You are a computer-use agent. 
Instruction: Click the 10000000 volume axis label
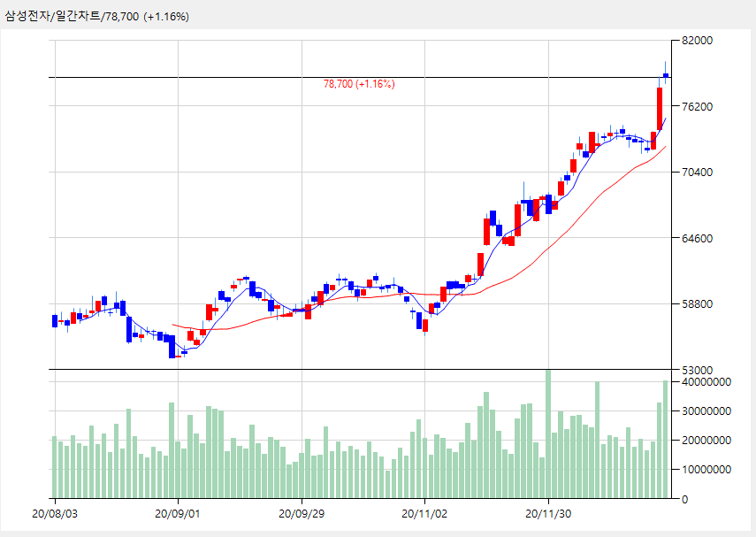(x=706, y=469)
